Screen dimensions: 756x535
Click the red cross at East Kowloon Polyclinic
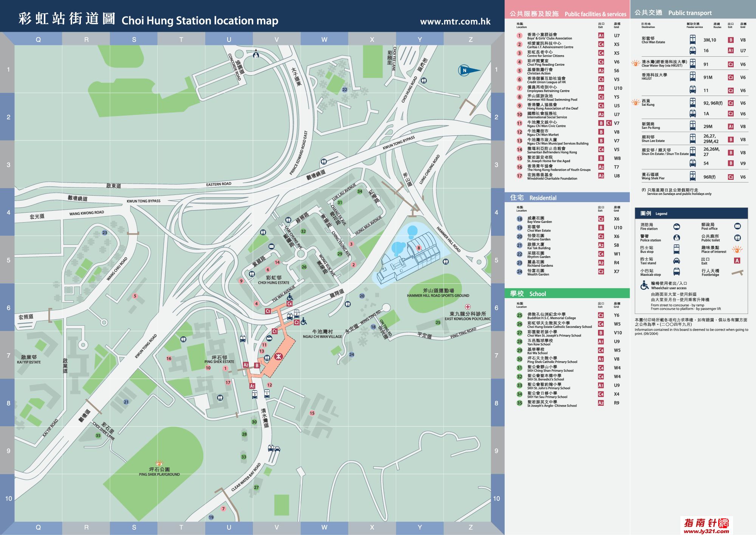[468, 307]
